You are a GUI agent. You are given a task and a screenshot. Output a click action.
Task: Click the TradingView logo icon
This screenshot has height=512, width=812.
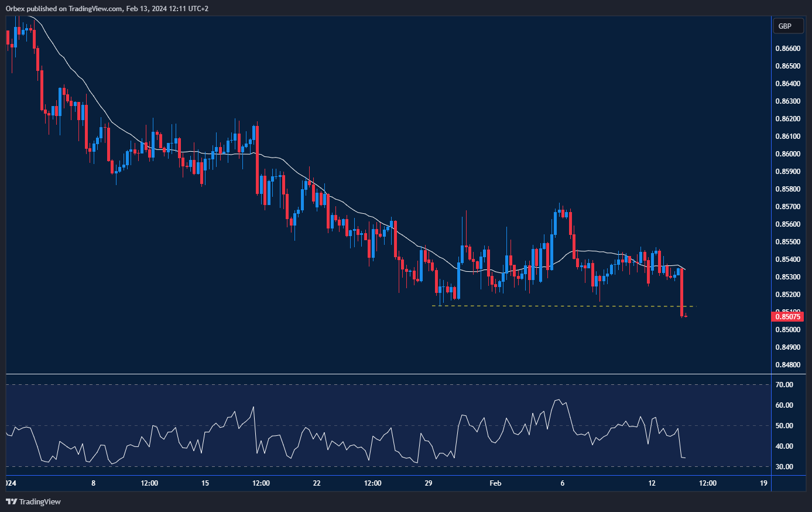[11, 501]
